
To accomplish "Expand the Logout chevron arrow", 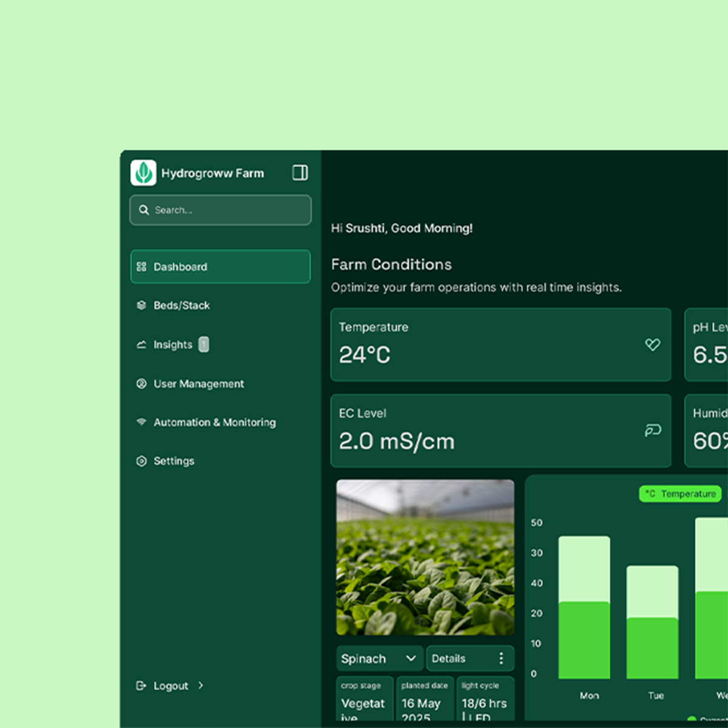I will (x=201, y=686).
